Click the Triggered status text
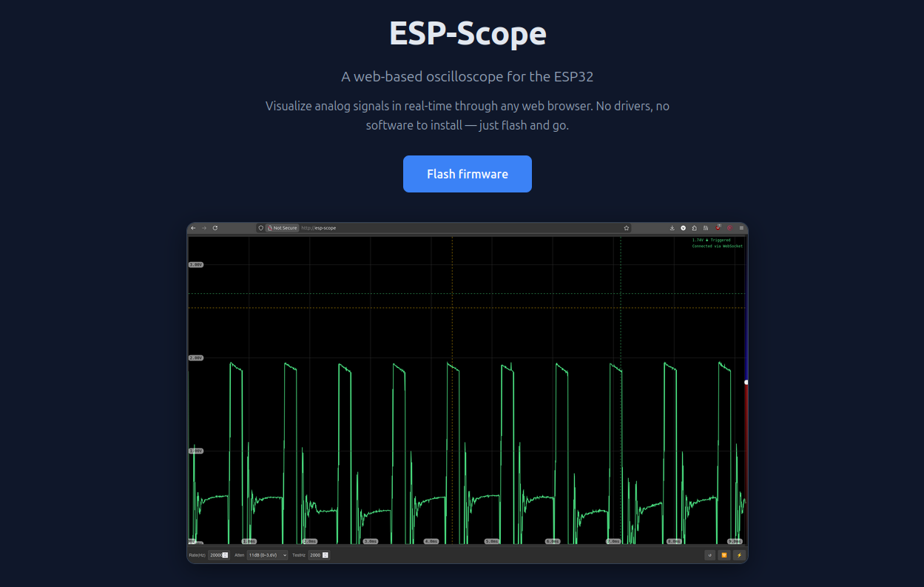 719,240
